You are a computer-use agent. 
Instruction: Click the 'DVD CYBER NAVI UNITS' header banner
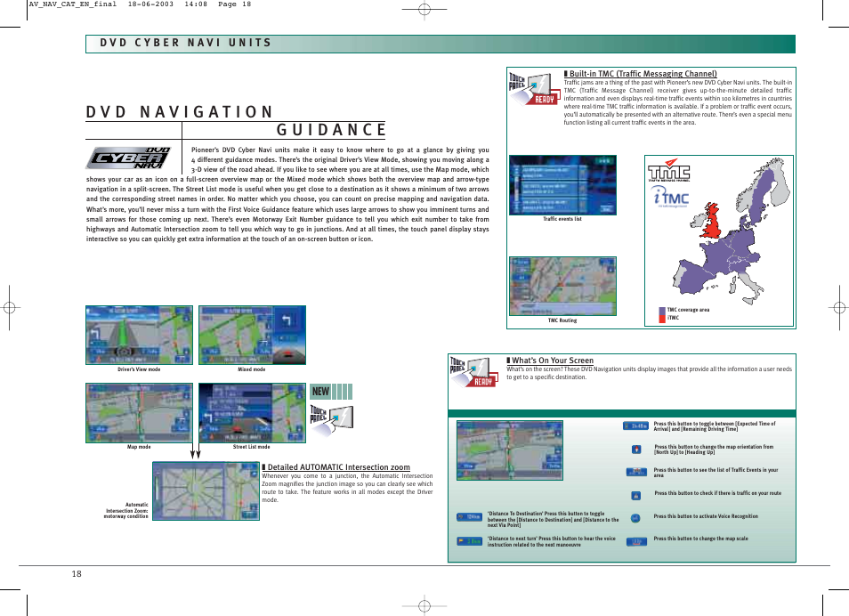pyautogui.click(x=441, y=44)
